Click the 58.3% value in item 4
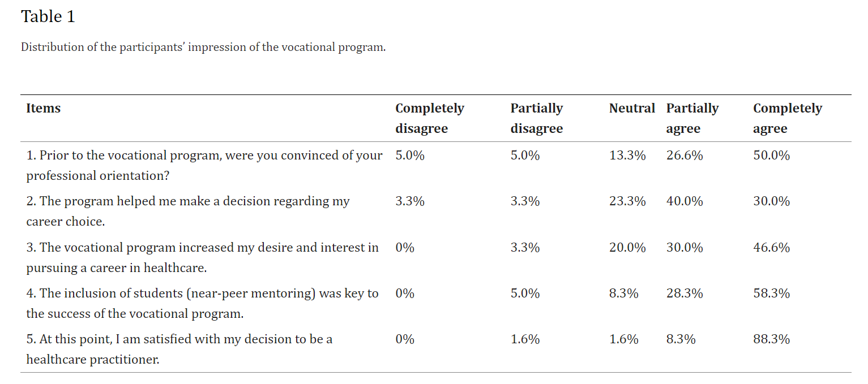This screenshot has width=868, height=384. tap(771, 294)
